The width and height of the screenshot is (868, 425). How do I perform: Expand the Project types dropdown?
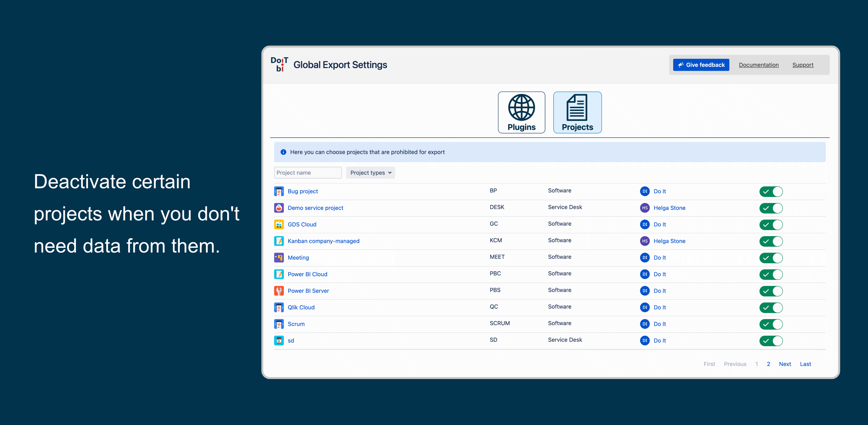click(370, 173)
